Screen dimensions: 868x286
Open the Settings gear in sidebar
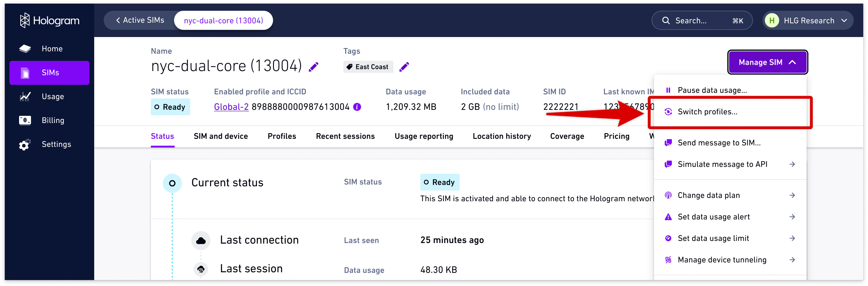(25, 144)
